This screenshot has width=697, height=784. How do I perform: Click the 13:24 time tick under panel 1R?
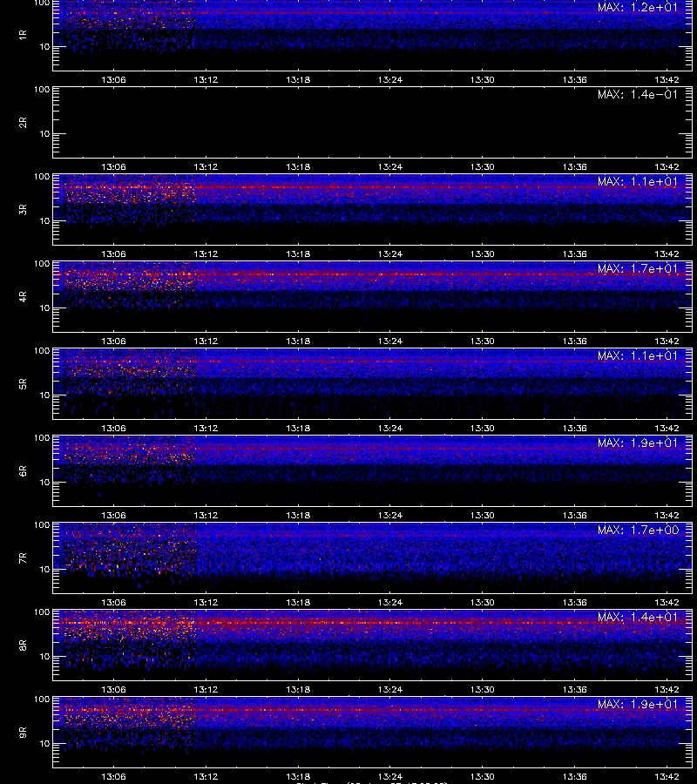coord(390,79)
